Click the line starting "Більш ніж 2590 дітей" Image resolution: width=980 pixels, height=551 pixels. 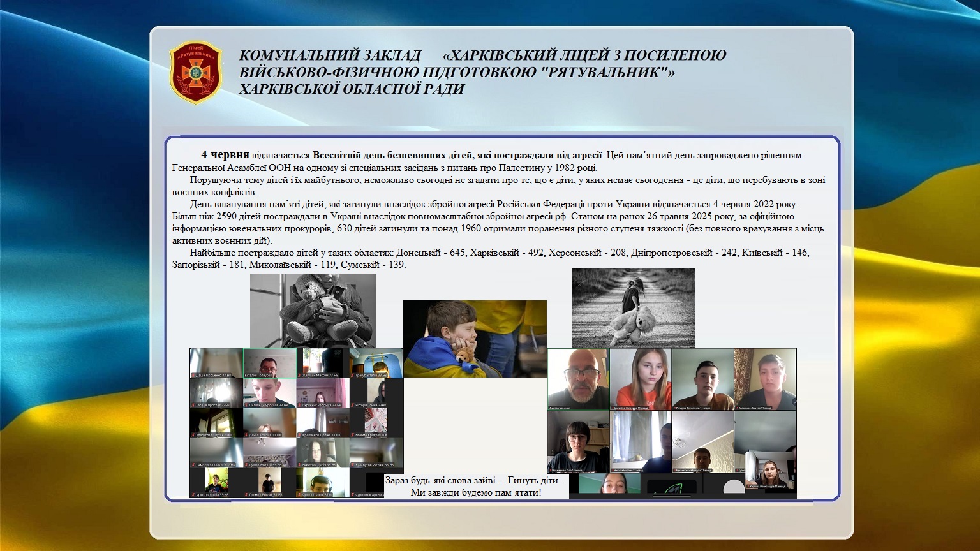(482, 216)
